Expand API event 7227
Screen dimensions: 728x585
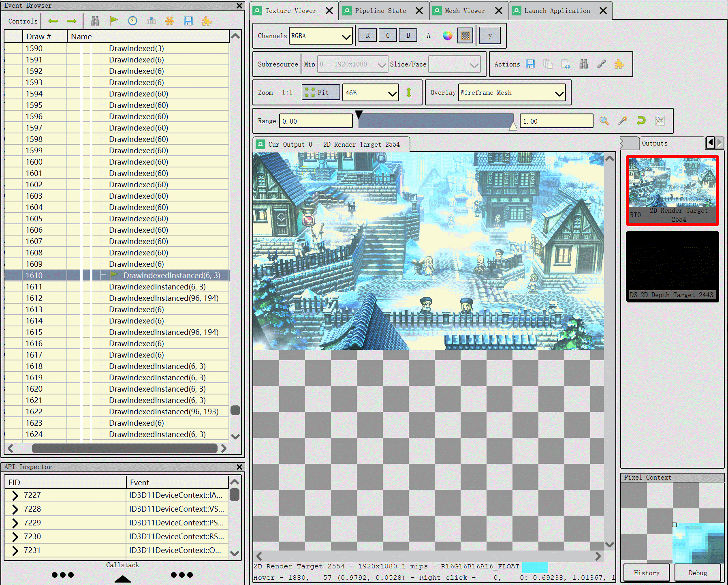tap(15, 495)
